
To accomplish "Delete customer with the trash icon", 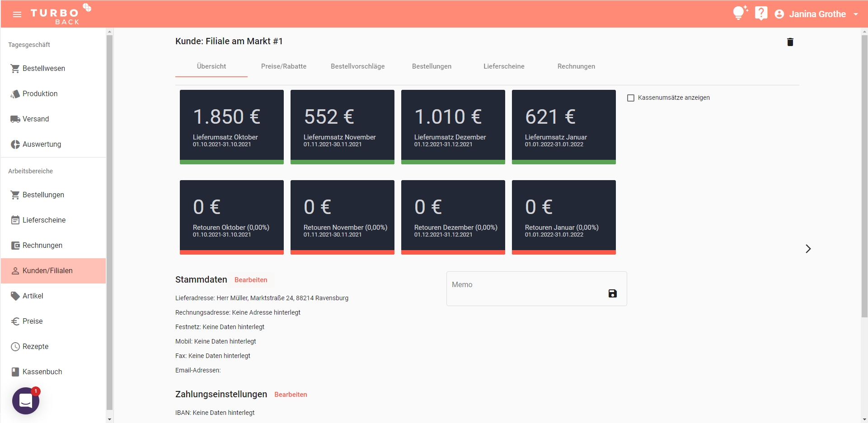I will tap(790, 42).
